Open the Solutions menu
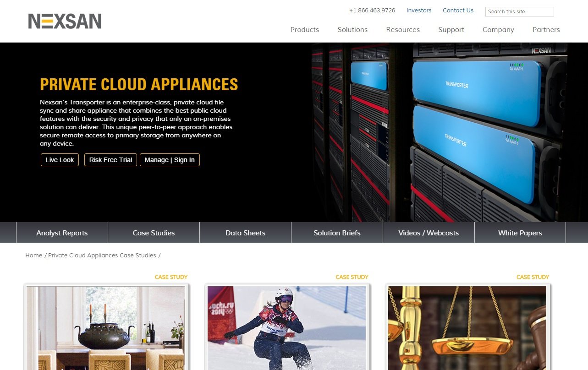Viewport: 588px width, 370px height. 352,30
